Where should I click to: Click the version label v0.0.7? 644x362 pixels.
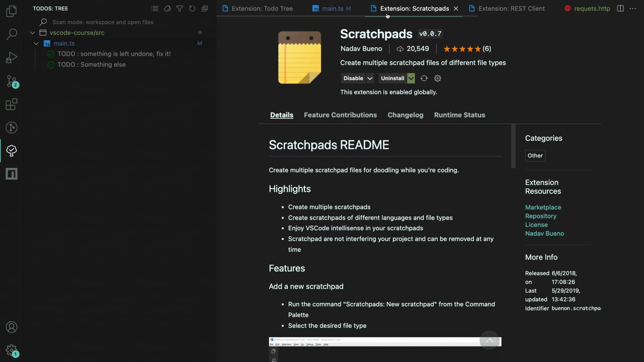[x=430, y=34]
